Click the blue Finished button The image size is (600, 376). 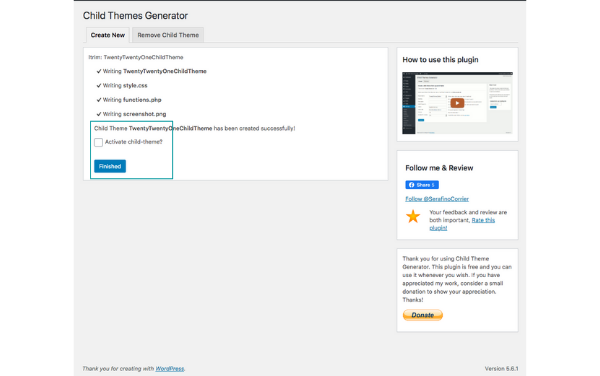(x=110, y=166)
